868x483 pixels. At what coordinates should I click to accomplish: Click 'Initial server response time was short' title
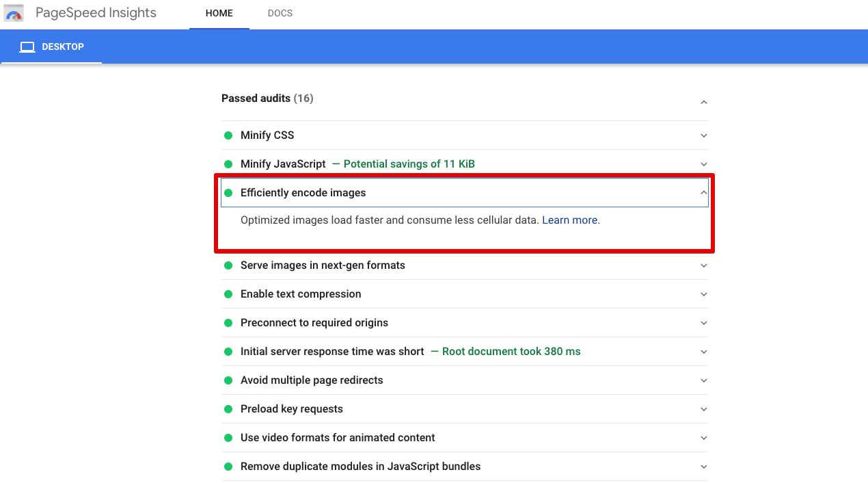[x=332, y=352]
